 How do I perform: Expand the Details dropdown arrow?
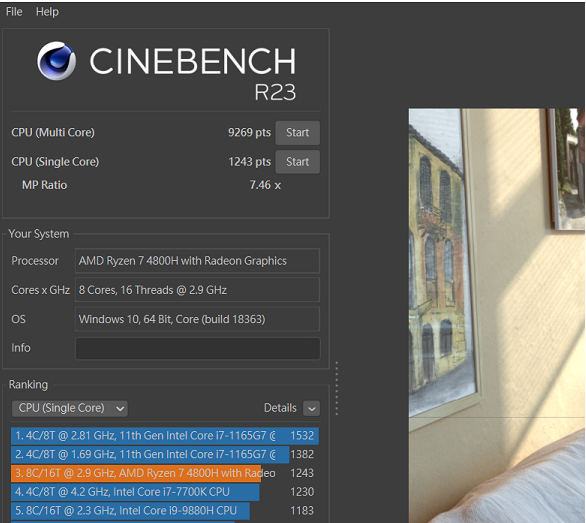311,408
